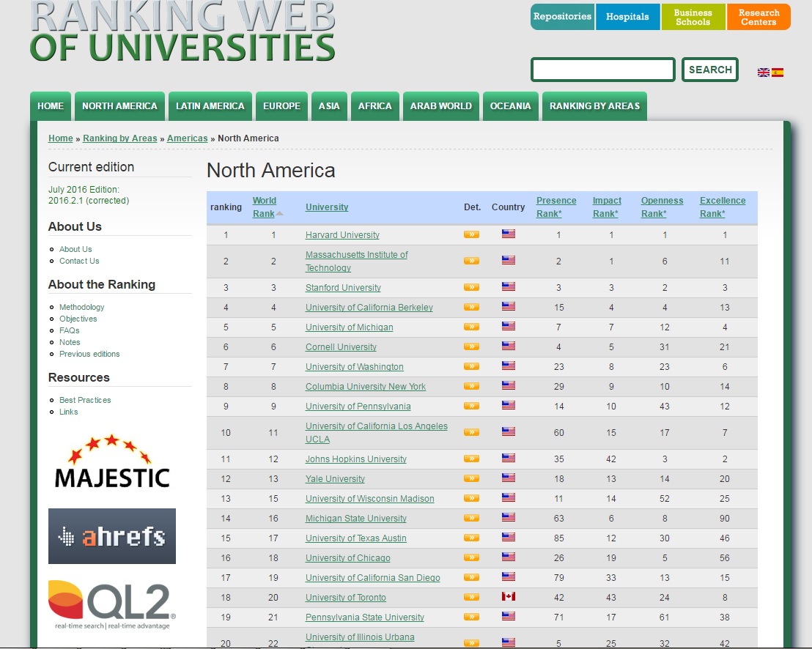Open the ASIA navigation tab
The image size is (812, 649).
coord(329,106)
